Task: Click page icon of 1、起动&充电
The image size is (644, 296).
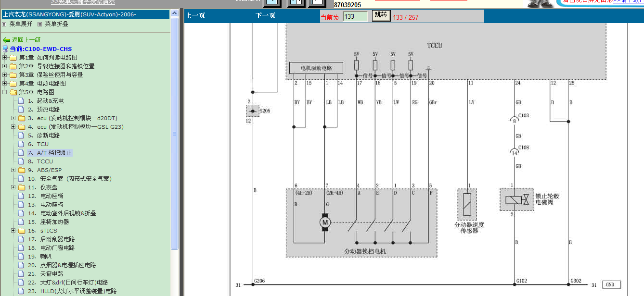Action: 21,101
